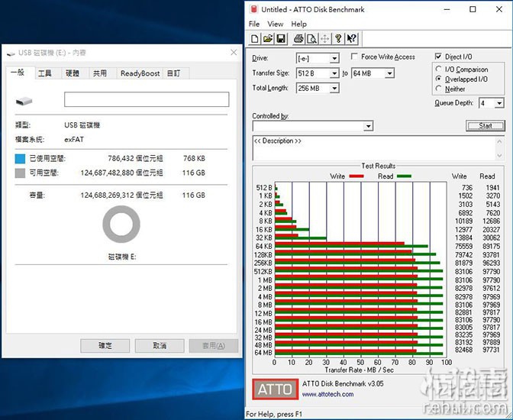The image size is (513, 420).
Task: Open the www.attotech.com link
Action: pyautogui.click(x=327, y=394)
